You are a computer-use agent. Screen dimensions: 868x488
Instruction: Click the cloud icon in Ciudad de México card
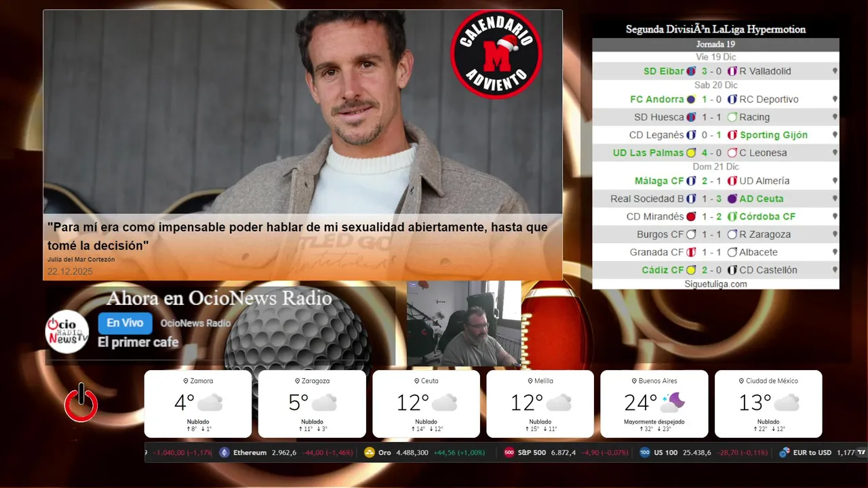click(787, 403)
